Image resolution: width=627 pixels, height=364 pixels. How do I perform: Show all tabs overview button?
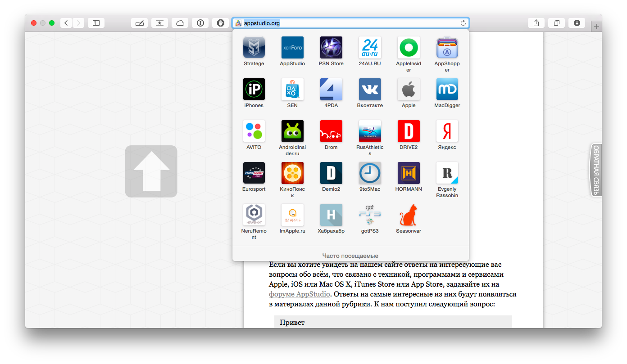click(556, 23)
